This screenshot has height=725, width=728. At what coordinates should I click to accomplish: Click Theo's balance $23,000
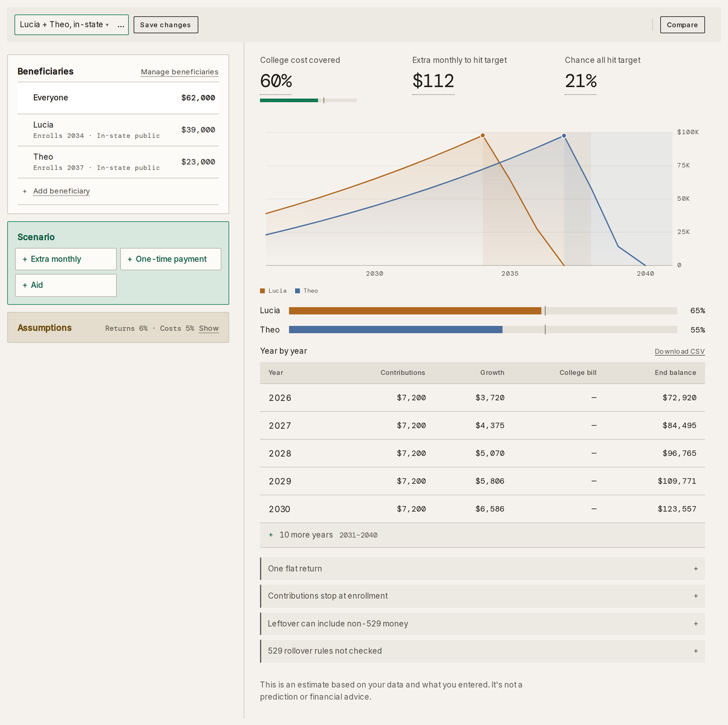pos(198,162)
